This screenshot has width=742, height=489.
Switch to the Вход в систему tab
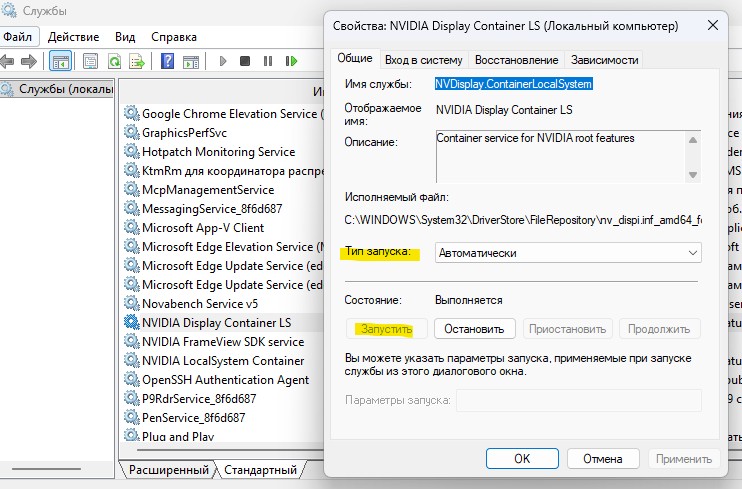pos(424,60)
